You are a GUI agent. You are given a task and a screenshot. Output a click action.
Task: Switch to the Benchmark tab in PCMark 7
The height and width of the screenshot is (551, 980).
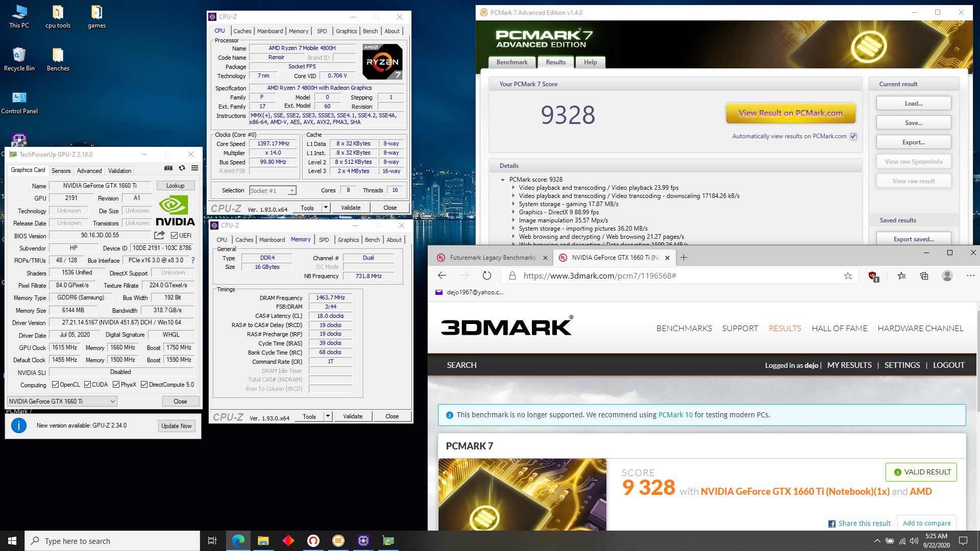pos(512,62)
